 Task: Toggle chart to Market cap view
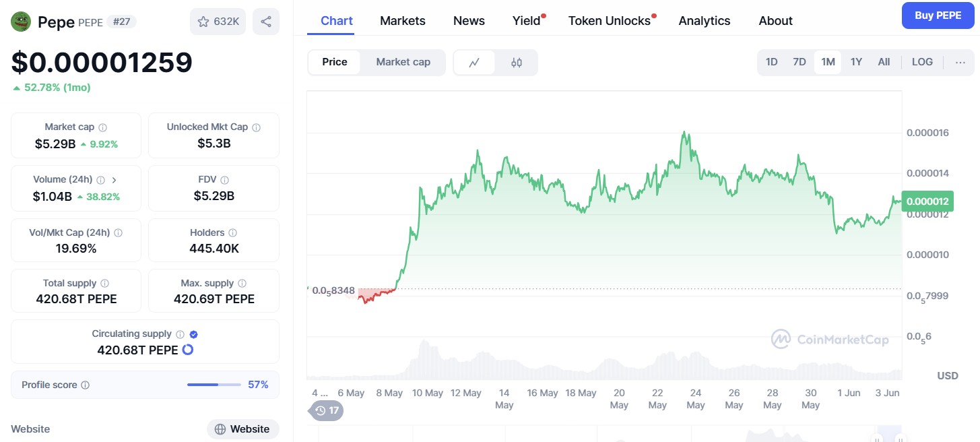coord(403,62)
